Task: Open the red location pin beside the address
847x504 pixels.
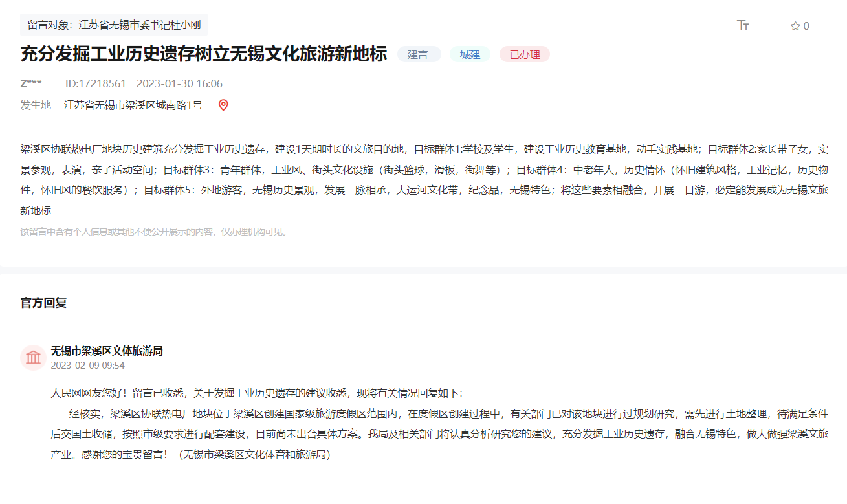Action: point(224,105)
